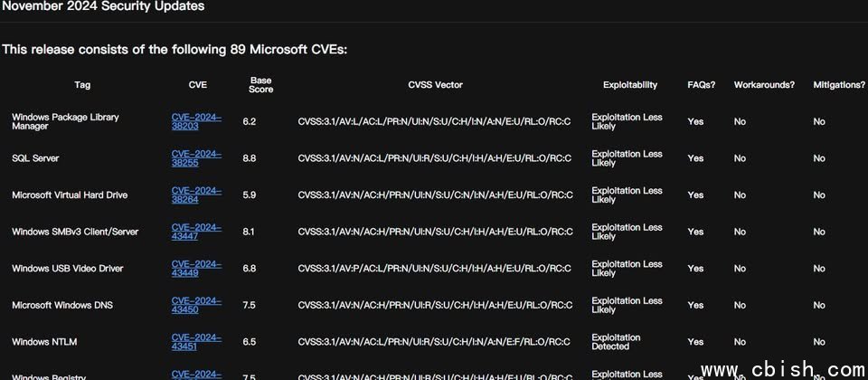Click the Mitigations? column header
Image resolution: width=868 pixels, height=380 pixels.
click(x=839, y=85)
